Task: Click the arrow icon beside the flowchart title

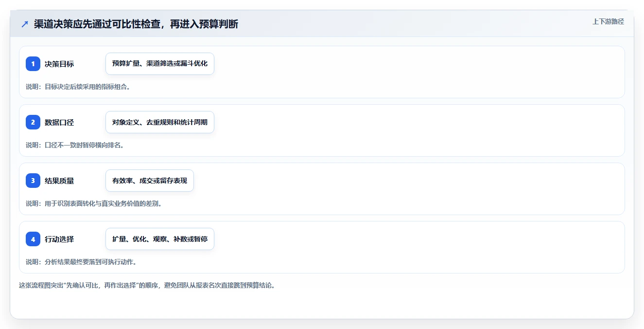Action: click(x=25, y=24)
